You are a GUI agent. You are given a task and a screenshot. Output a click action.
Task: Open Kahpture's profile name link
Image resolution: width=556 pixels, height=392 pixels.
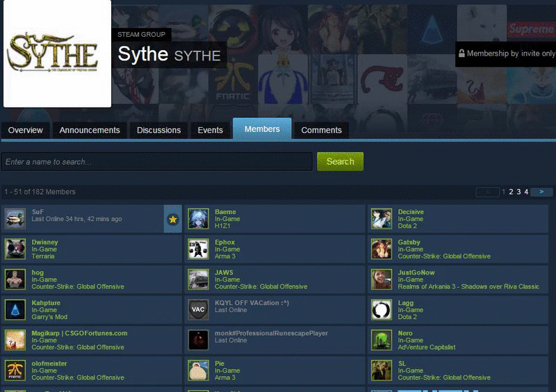click(x=46, y=303)
